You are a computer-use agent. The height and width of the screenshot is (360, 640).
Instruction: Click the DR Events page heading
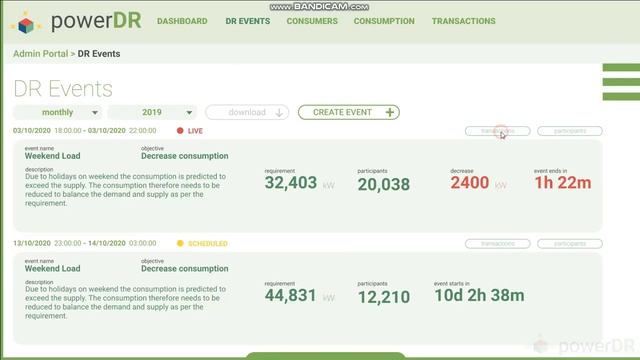(x=63, y=89)
